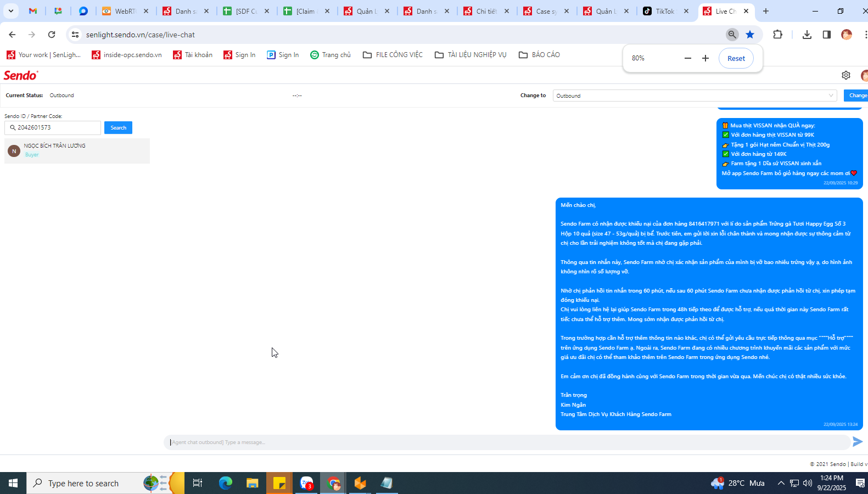Click the Sendo logo
The height and width of the screenshot is (494, 868).
[x=21, y=75]
